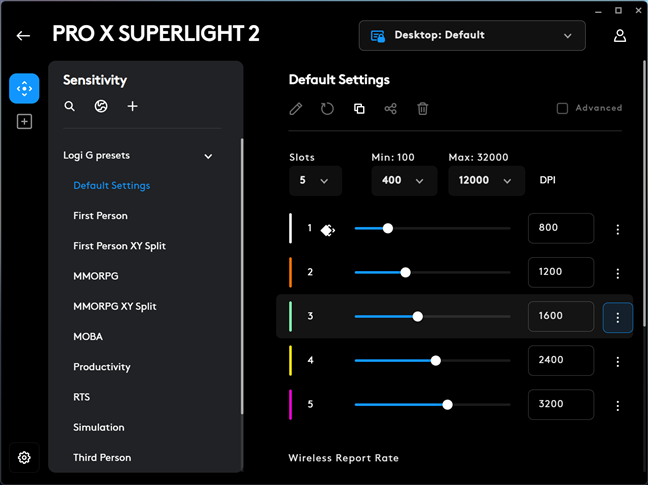The width and height of the screenshot is (648, 485).
Task: Add a new sensitivity preset
Action: point(132,107)
